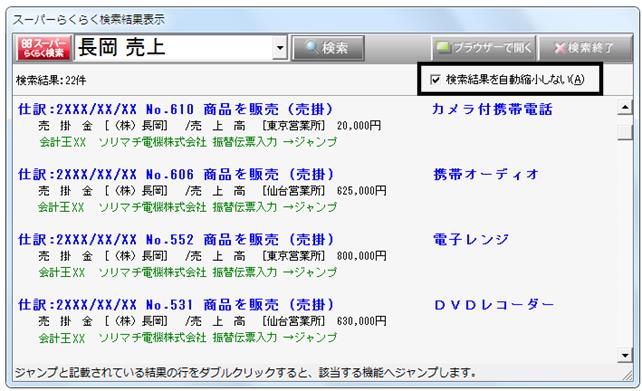642x391 pixels.
Task: Click →ジャンプ line under No.552
Action: (x=188, y=273)
